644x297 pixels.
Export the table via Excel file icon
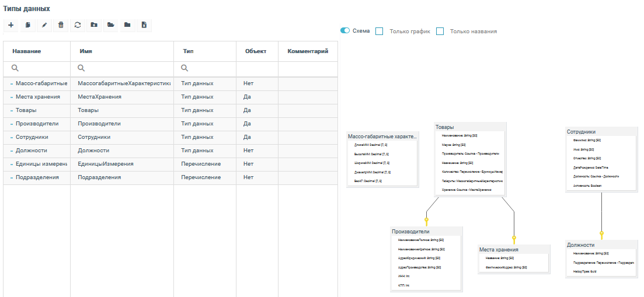[144, 25]
